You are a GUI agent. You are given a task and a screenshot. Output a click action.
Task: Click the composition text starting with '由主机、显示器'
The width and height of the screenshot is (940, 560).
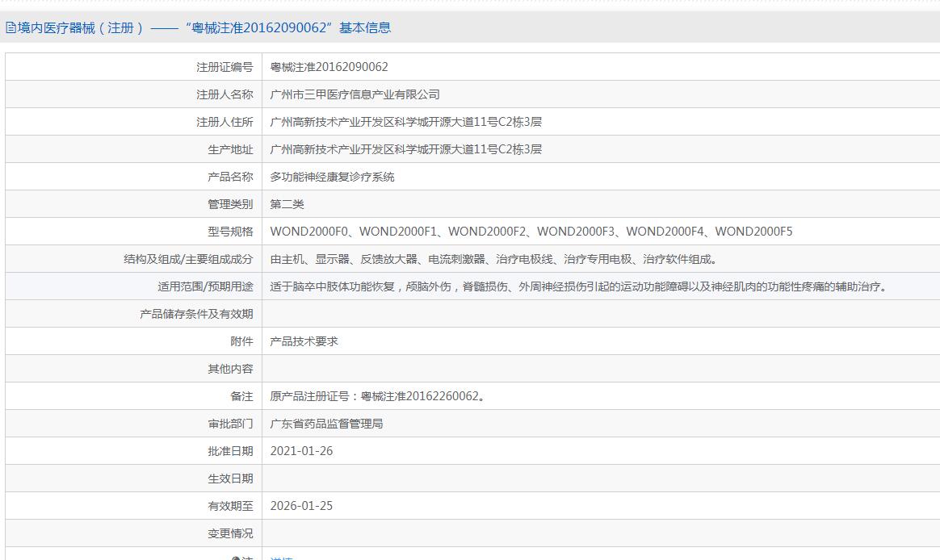[x=494, y=259]
